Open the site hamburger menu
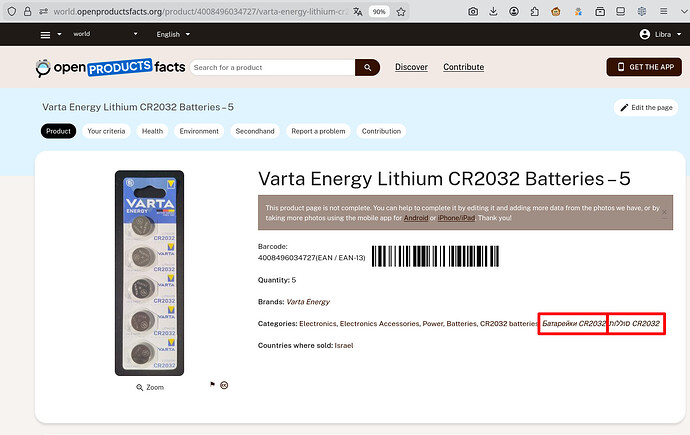Viewport: 690px width, 435px height. 45,35
